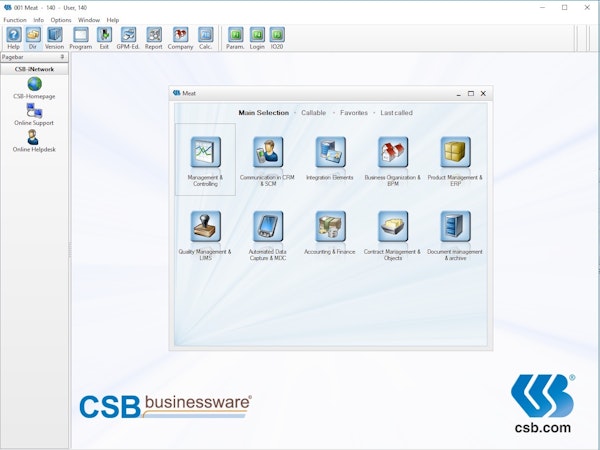
Task: Switch to the Callable tab
Action: pyautogui.click(x=314, y=113)
